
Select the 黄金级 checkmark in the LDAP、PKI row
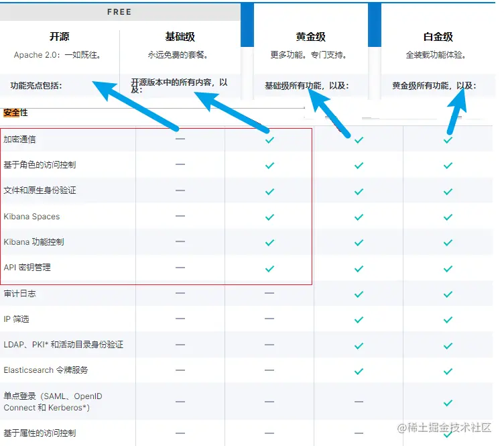[x=359, y=346]
